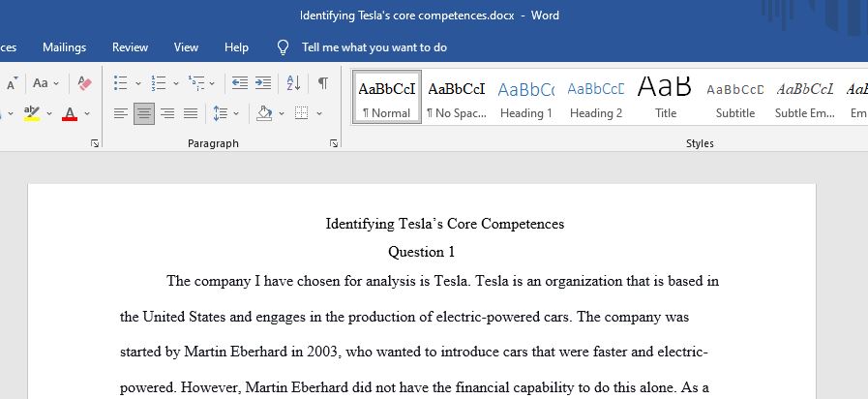Click line starting the United States and engages

click(404, 317)
